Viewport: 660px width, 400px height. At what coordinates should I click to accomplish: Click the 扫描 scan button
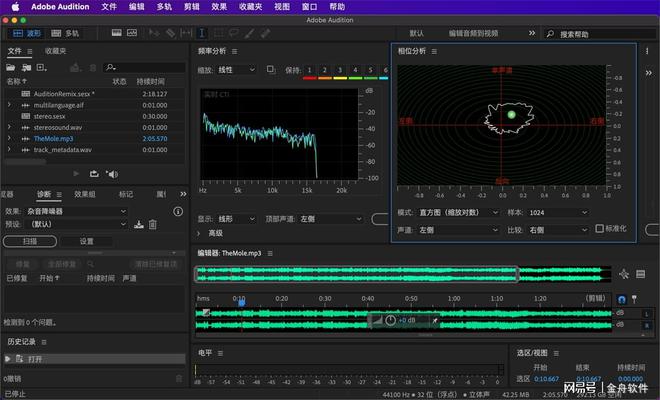pyautogui.click(x=30, y=241)
